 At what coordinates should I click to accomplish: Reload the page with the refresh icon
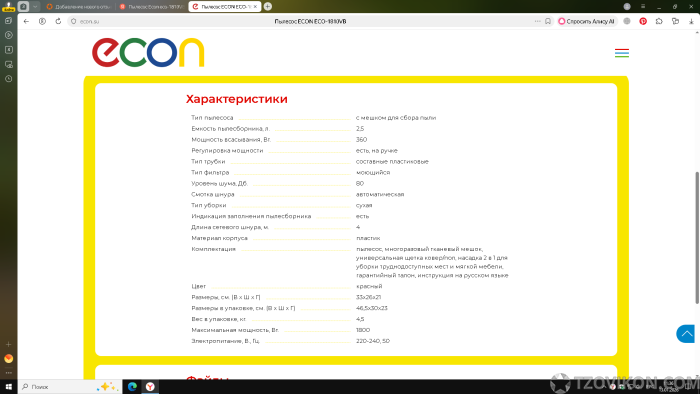coord(58,21)
